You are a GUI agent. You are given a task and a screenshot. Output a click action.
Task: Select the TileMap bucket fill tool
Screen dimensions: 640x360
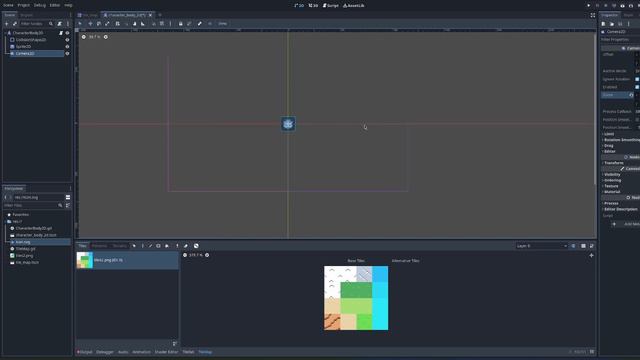coord(167,246)
